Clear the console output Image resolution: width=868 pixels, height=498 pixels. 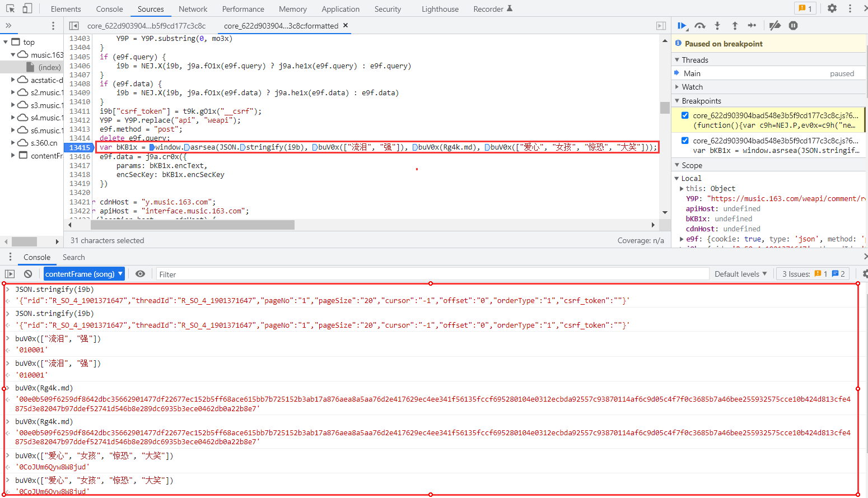[28, 274]
